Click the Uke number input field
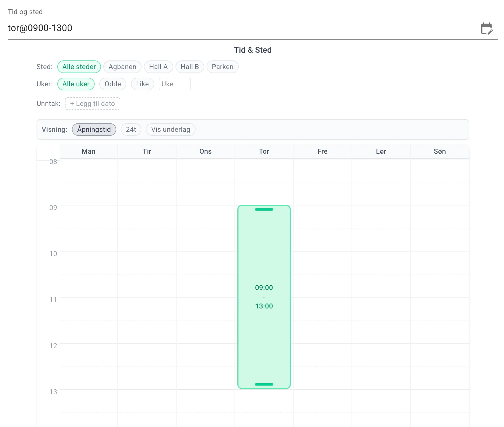504x427 pixels. (175, 84)
